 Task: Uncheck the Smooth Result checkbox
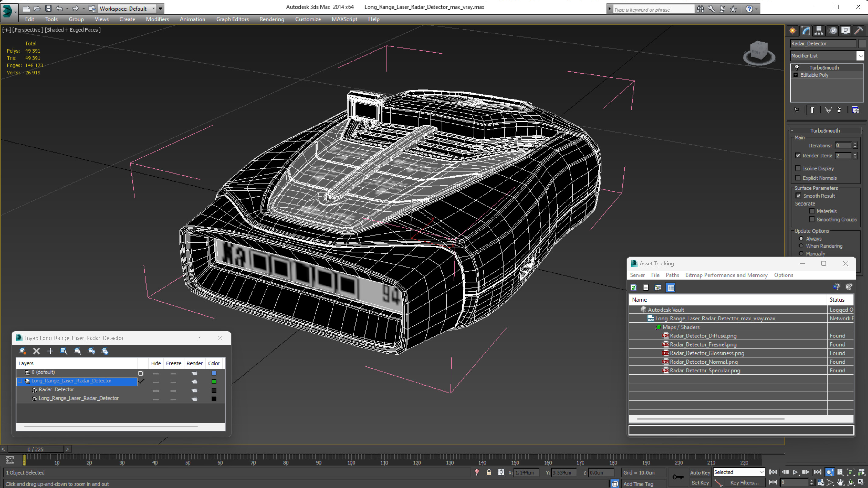(x=798, y=196)
